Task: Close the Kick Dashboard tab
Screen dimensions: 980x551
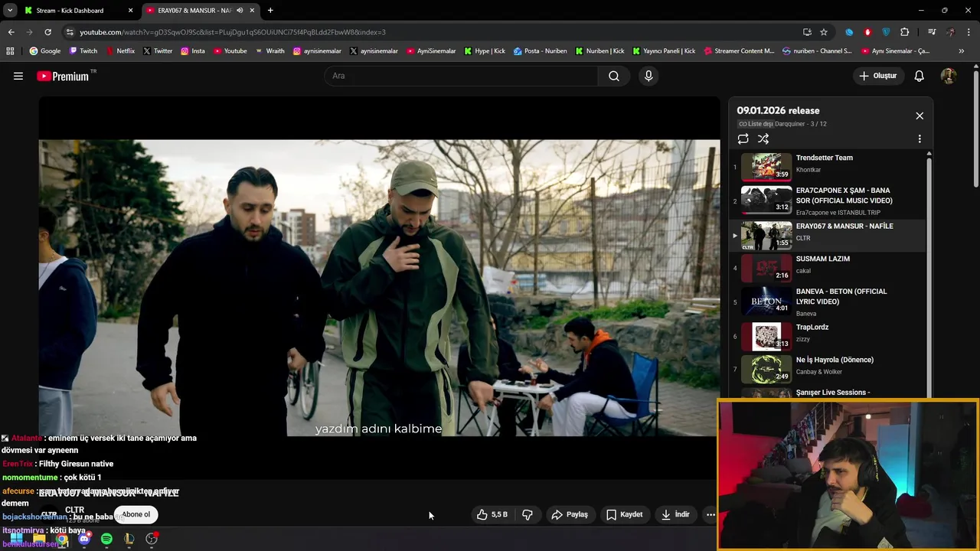Action: [130, 11]
